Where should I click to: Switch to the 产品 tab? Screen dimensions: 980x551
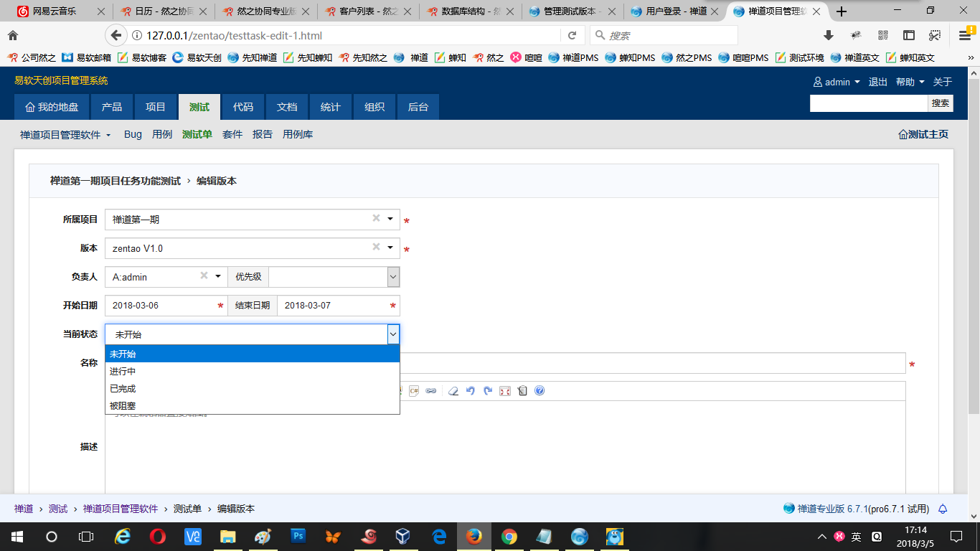111,107
